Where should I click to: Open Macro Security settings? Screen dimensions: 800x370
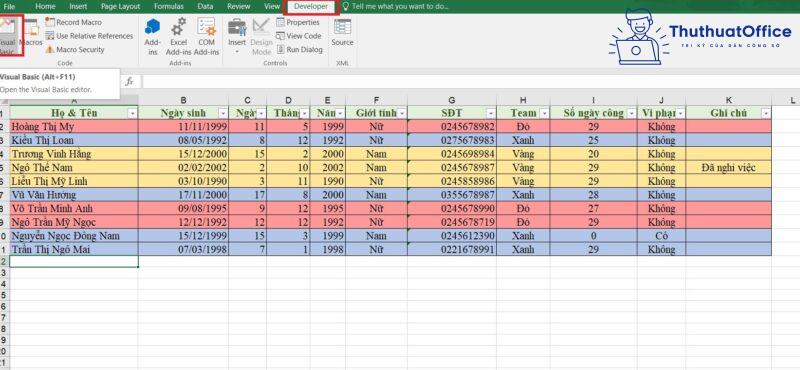click(74, 50)
